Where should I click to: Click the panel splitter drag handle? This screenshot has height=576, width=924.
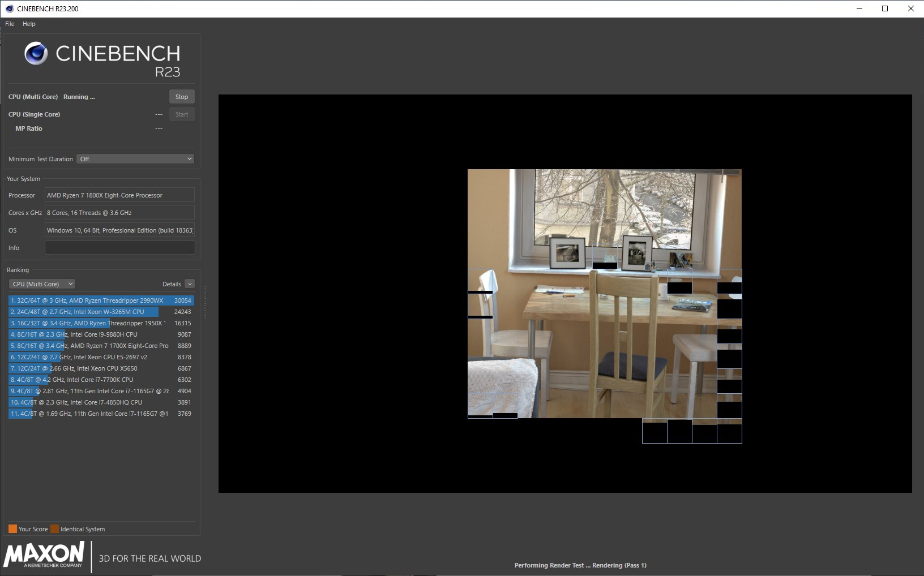[204, 303]
